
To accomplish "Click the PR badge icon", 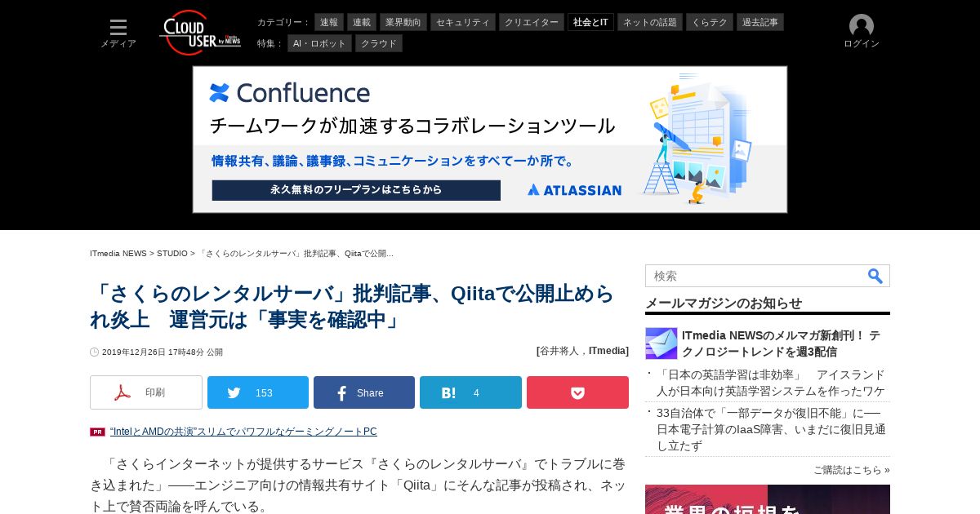I will [97, 432].
